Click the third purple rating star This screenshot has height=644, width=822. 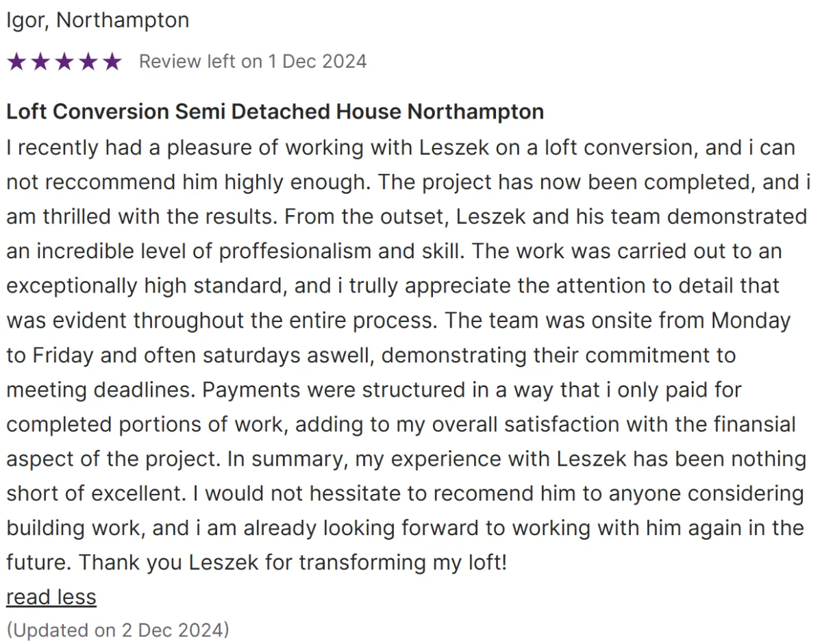coord(64,62)
